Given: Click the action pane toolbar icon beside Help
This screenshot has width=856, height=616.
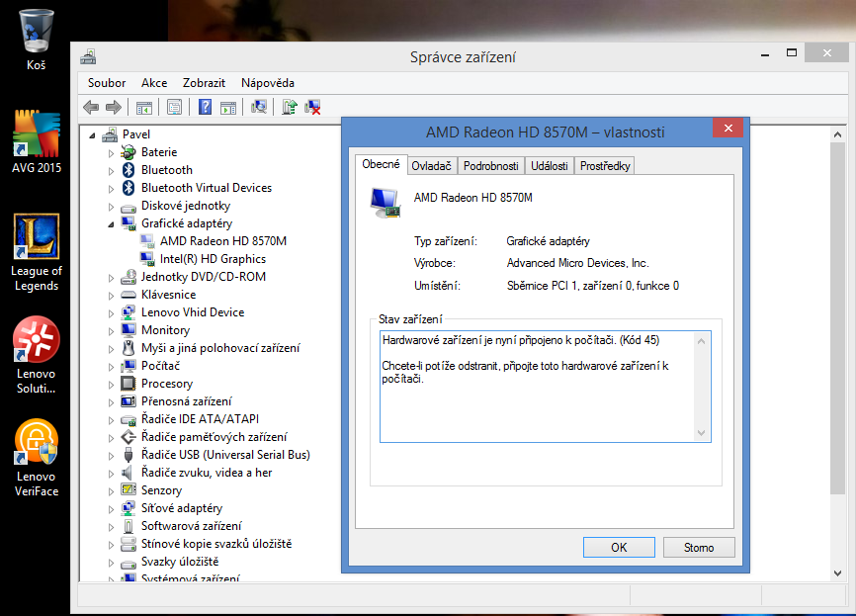Looking at the screenshot, I should (x=228, y=108).
